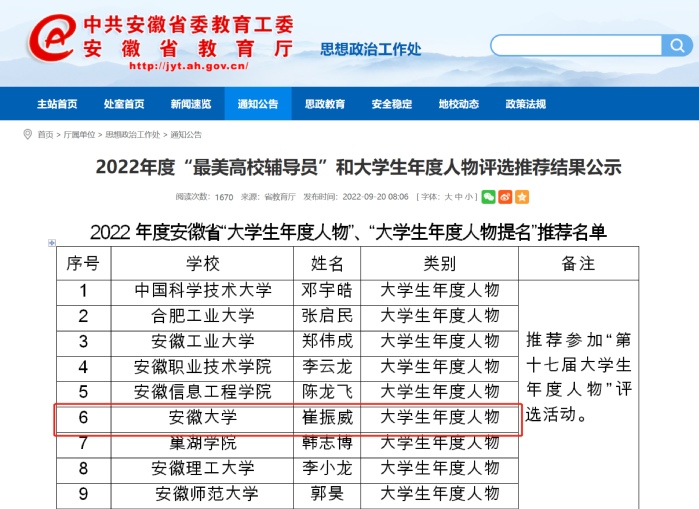The image size is (699, 509).
Task: Open the 地校动态 navigation item
Action: (459, 104)
